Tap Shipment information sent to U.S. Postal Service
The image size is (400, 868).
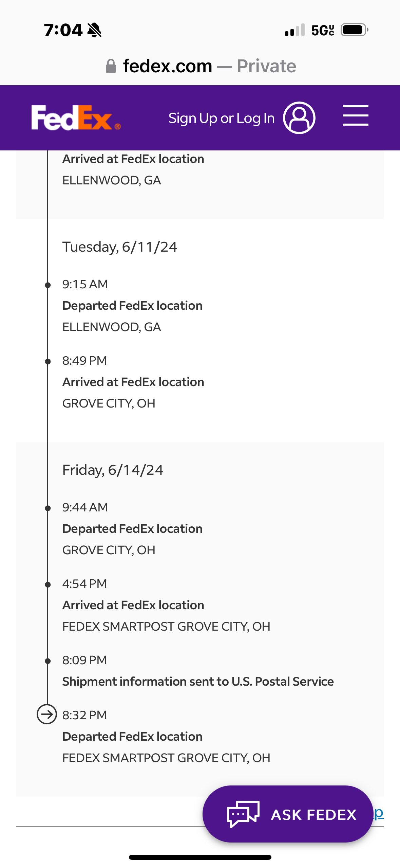[x=198, y=682]
